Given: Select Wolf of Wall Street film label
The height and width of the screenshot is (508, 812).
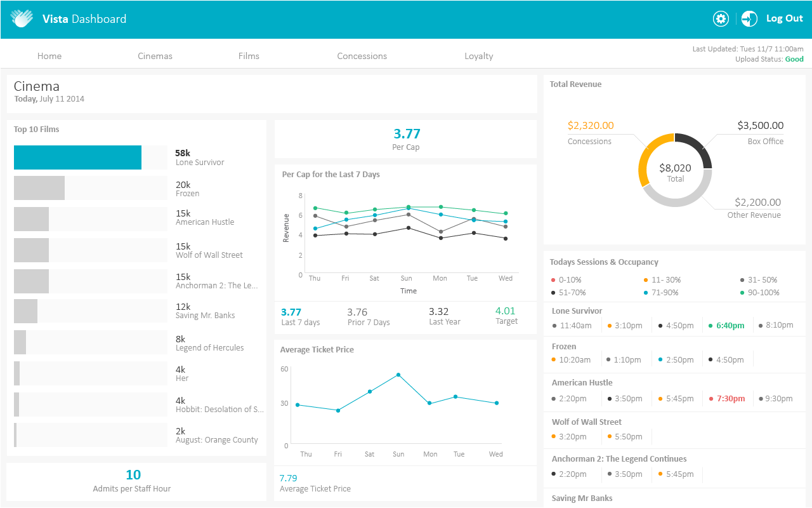Looking at the screenshot, I should [x=209, y=255].
